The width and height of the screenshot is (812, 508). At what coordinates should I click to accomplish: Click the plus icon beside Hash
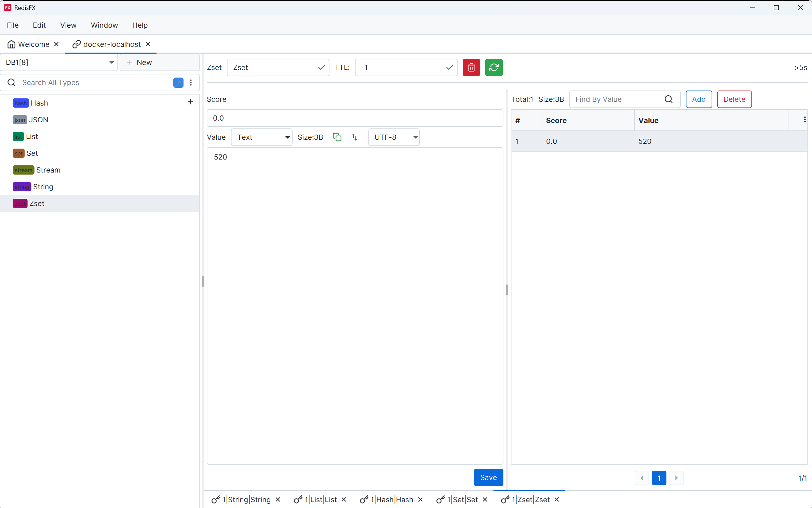pyautogui.click(x=190, y=102)
